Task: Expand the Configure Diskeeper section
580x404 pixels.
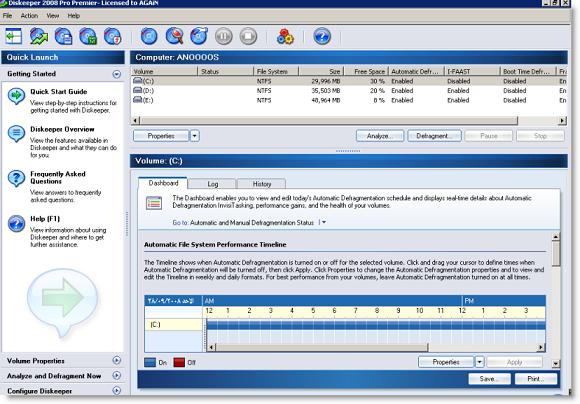Action: pos(117,390)
